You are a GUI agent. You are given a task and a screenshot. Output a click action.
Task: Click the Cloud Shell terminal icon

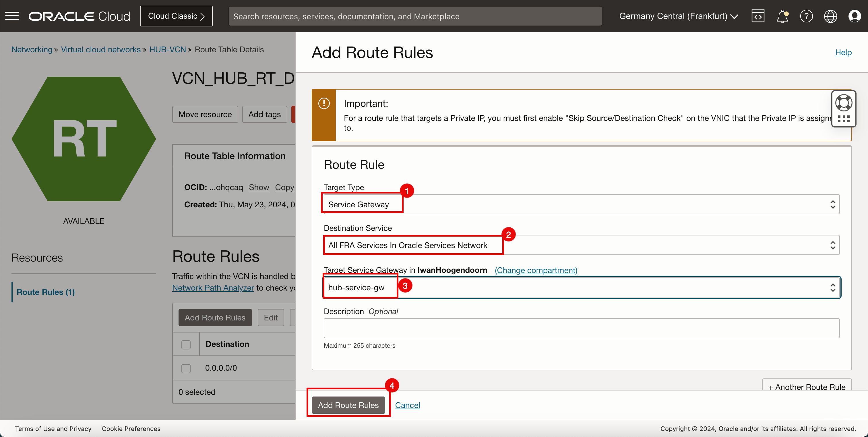point(758,16)
